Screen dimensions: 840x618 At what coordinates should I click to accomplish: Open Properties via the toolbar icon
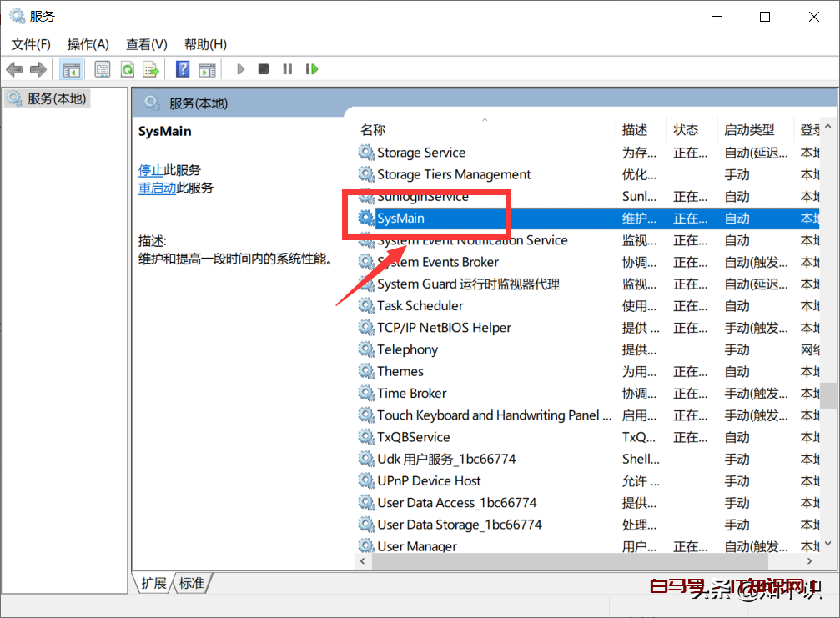pos(102,68)
